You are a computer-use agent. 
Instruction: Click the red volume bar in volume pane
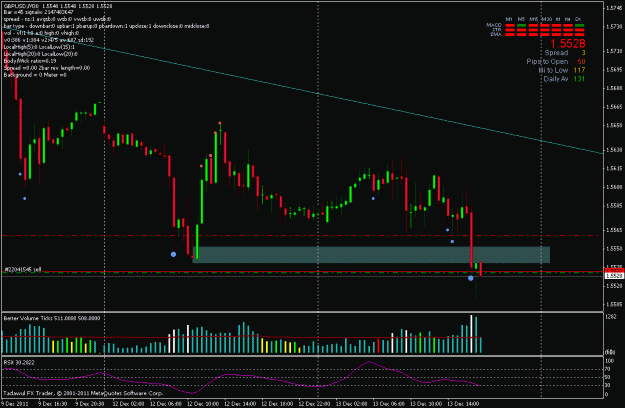coord(378,346)
